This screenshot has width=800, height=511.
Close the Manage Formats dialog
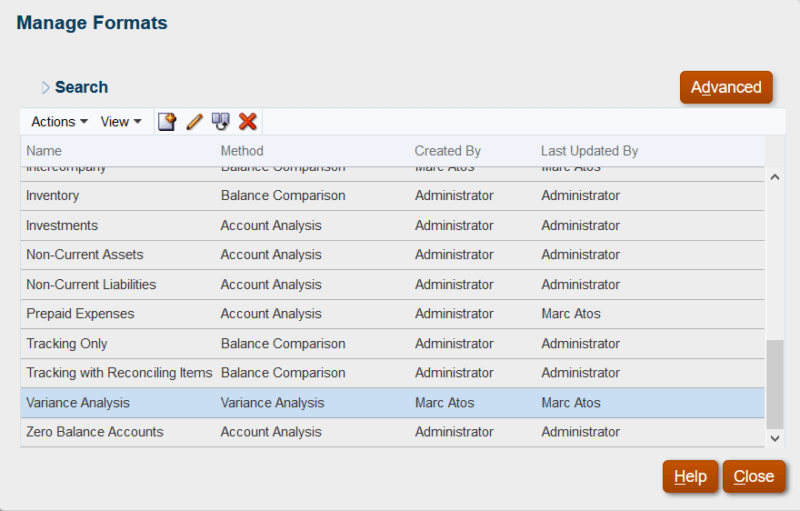coord(753,477)
